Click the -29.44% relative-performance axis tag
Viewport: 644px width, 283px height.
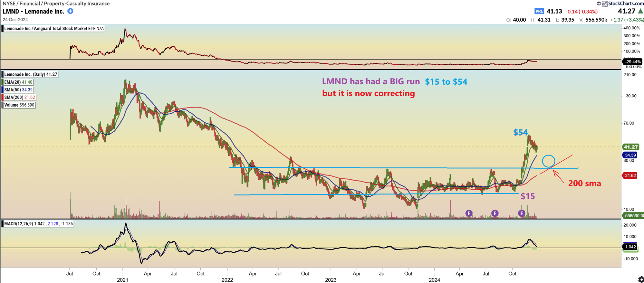(x=632, y=61)
